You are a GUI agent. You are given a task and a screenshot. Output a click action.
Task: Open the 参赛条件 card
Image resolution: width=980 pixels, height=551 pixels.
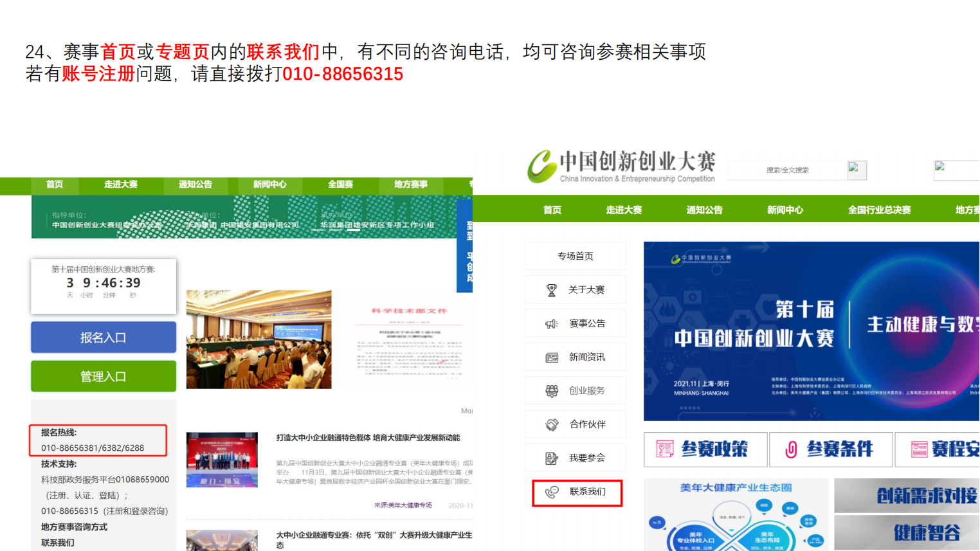click(x=831, y=449)
